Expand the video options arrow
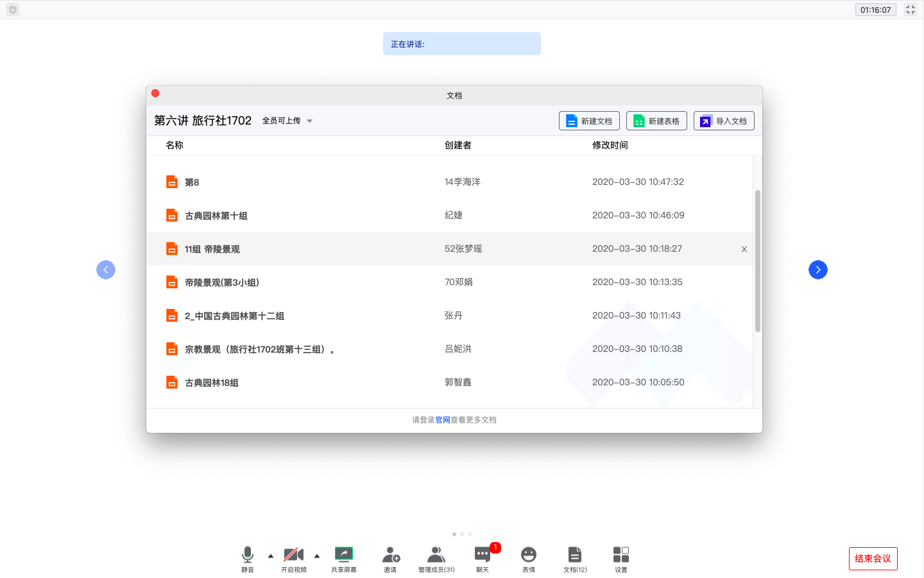Image resolution: width=924 pixels, height=578 pixels. [x=317, y=556]
